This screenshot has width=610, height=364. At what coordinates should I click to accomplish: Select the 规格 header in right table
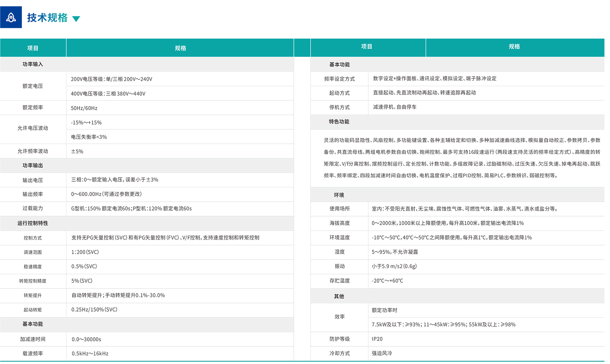click(x=514, y=47)
